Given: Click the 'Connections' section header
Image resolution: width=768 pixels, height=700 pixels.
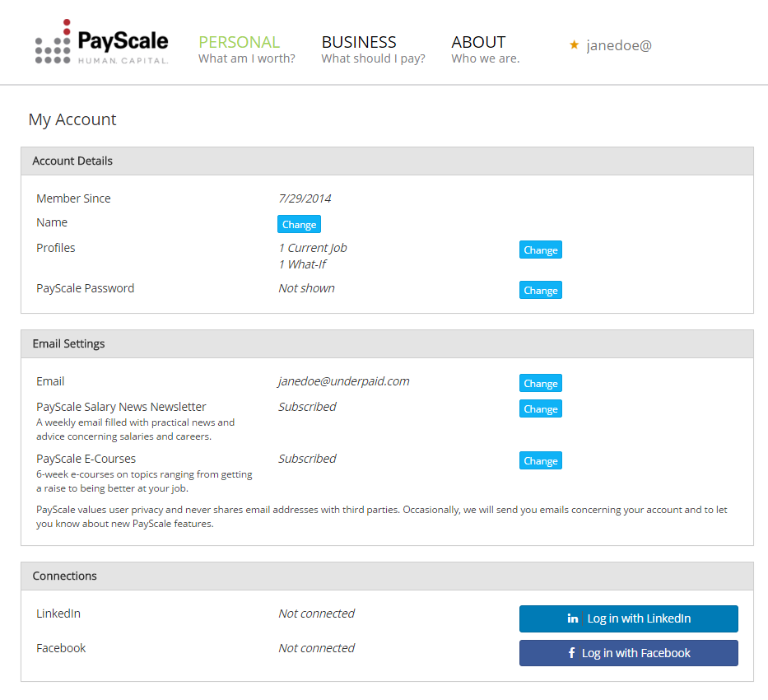Looking at the screenshot, I should [x=387, y=576].
